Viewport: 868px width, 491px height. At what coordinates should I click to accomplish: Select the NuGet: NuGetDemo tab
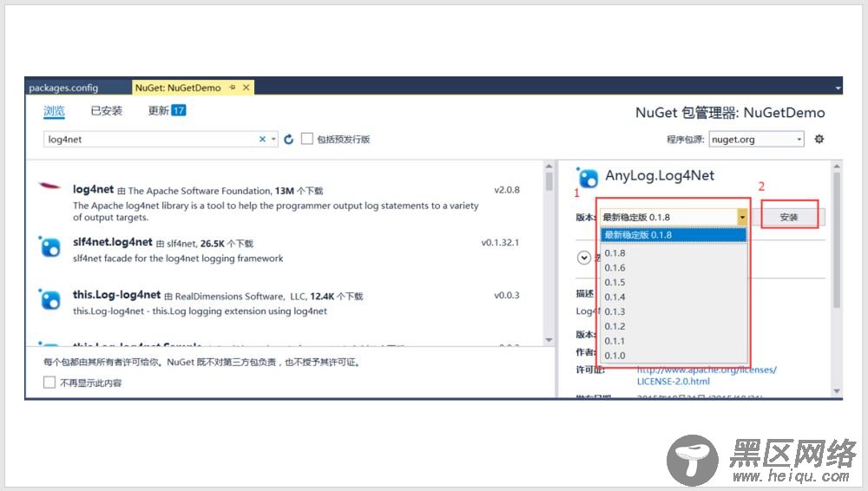click(x=178, y=88)
